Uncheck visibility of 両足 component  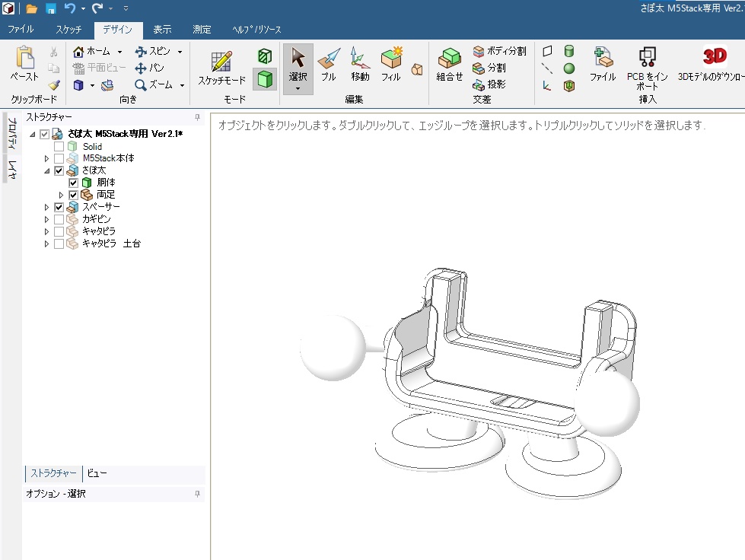point(72,195)
